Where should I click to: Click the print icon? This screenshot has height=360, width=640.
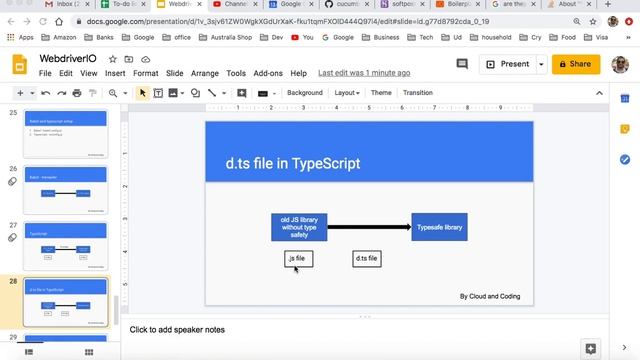pyautogui.click(x=77, y=93)
